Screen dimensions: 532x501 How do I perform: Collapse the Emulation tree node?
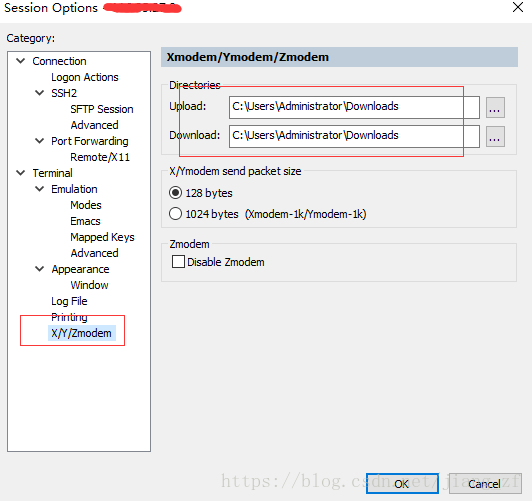40,189
